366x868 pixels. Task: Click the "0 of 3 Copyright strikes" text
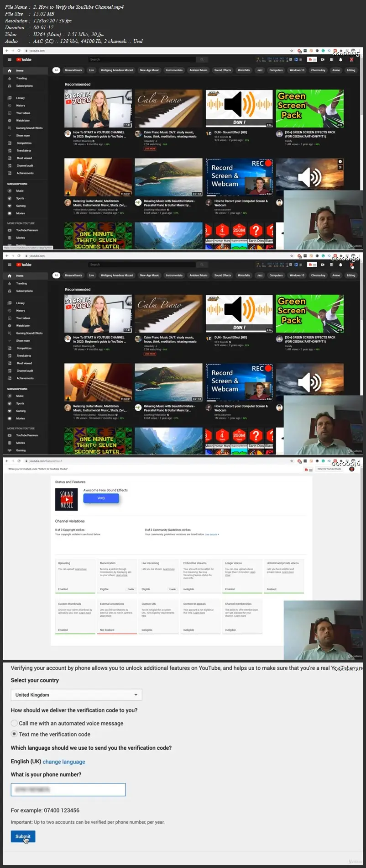click(x=70, y=530)
